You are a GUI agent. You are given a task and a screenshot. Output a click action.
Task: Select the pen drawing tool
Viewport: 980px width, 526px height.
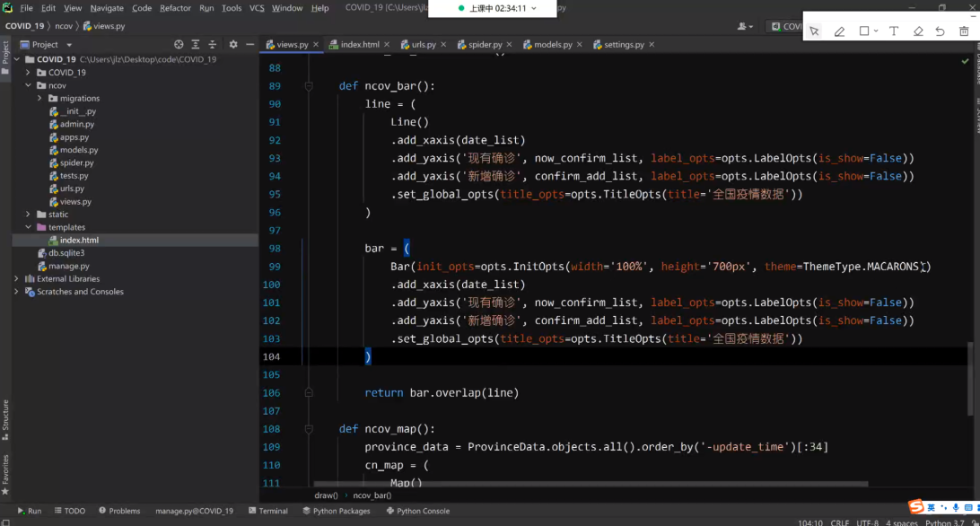click(839, 31)
